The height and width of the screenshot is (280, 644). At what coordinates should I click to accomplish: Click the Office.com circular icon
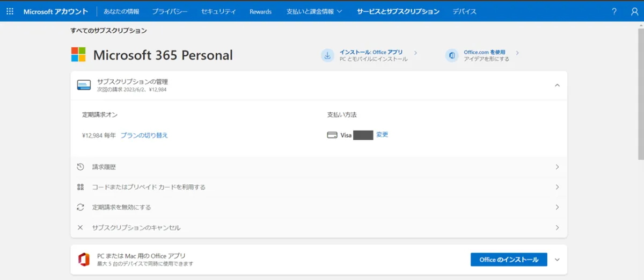(452, 55)
